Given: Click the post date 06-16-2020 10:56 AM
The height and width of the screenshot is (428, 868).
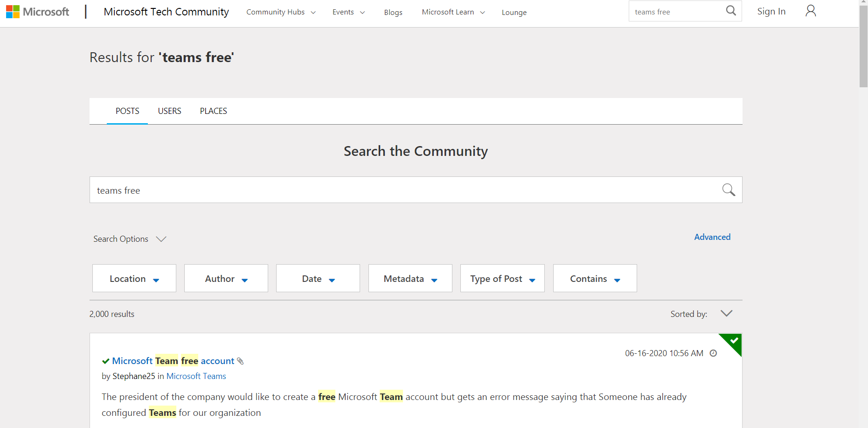Looking at the screenshot, I should (x=664, y=353).
